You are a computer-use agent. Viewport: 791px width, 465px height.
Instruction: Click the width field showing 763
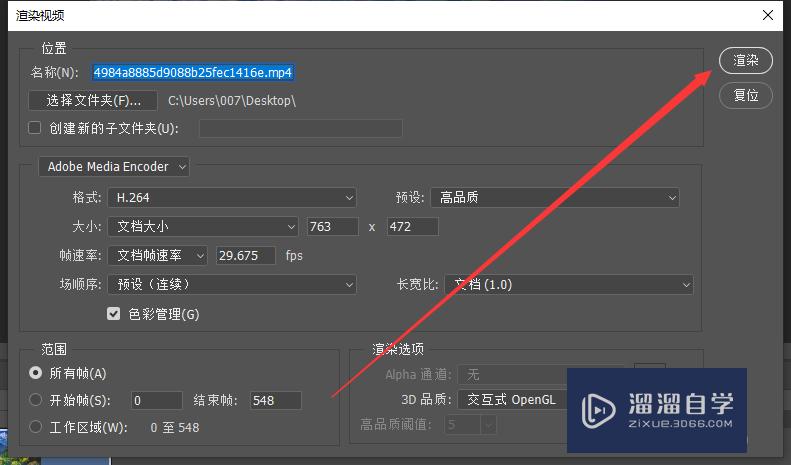pos(332,226)
